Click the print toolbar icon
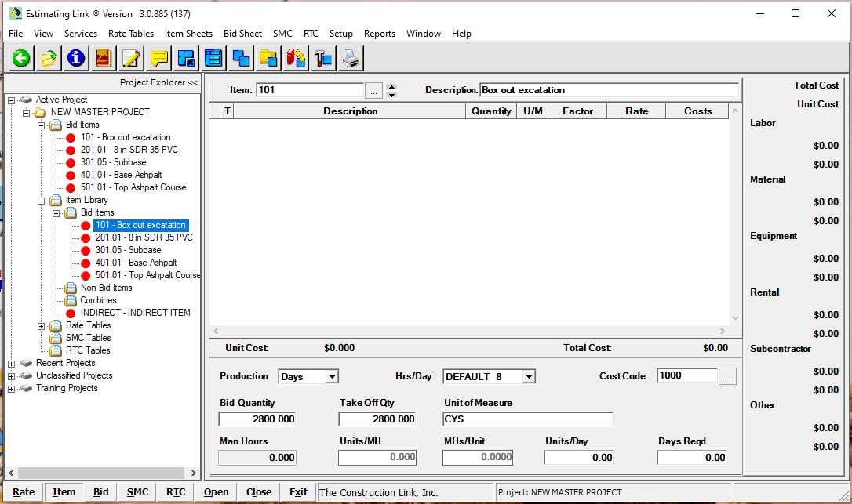The image size is (852, 504). point(351,58)
